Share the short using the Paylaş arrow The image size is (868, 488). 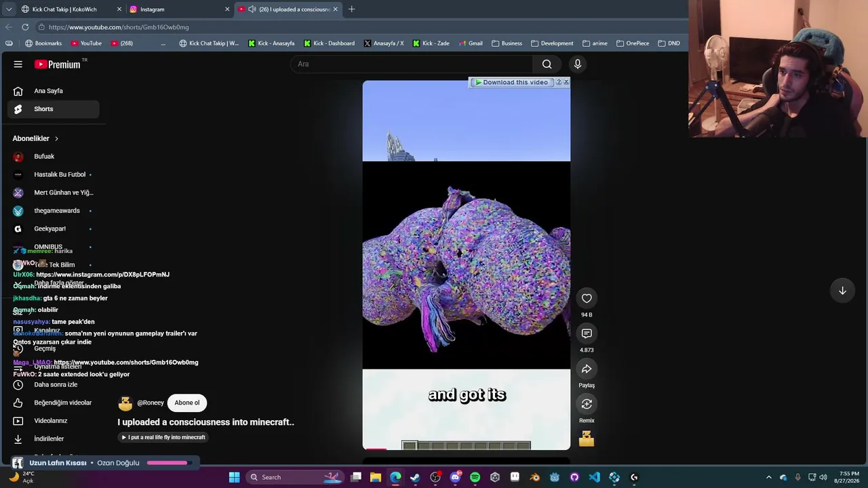[x=587, y=369]
